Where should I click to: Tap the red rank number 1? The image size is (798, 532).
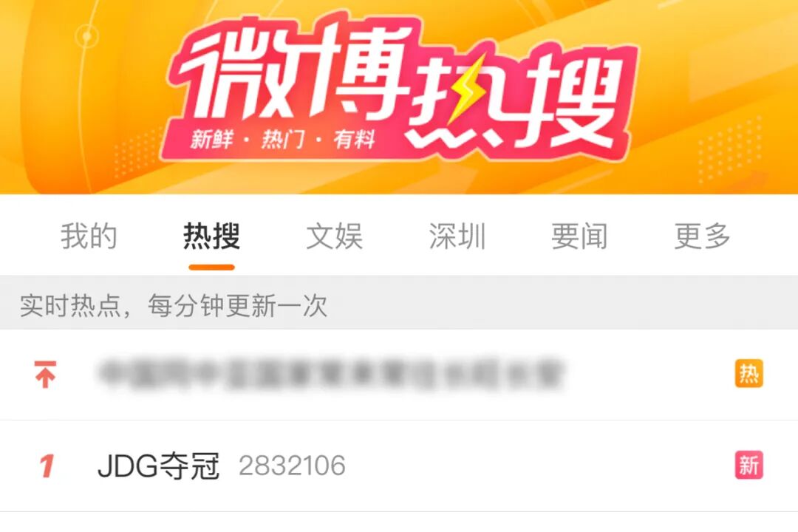coord(47,465)
